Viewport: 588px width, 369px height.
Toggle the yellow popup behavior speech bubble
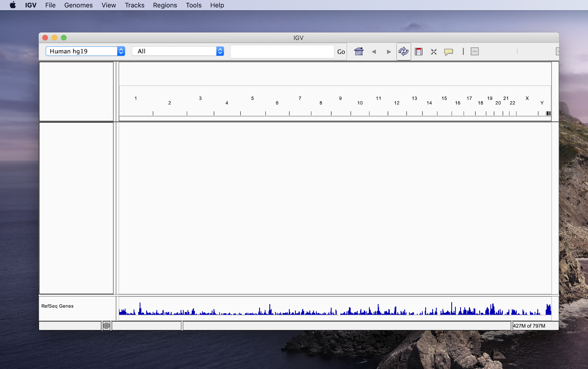click(x=448, y=52)
